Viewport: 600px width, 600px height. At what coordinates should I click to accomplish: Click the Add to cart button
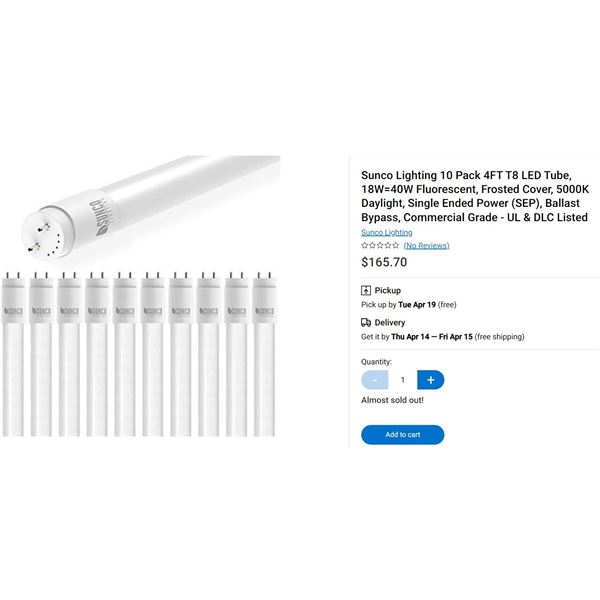click(403, 435)
